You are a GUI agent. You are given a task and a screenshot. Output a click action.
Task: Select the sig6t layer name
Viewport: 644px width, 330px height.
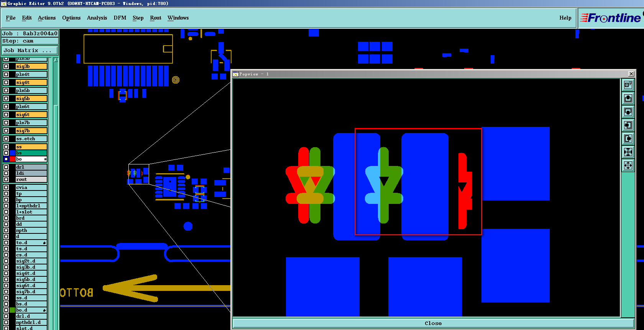tap(31, 115)
